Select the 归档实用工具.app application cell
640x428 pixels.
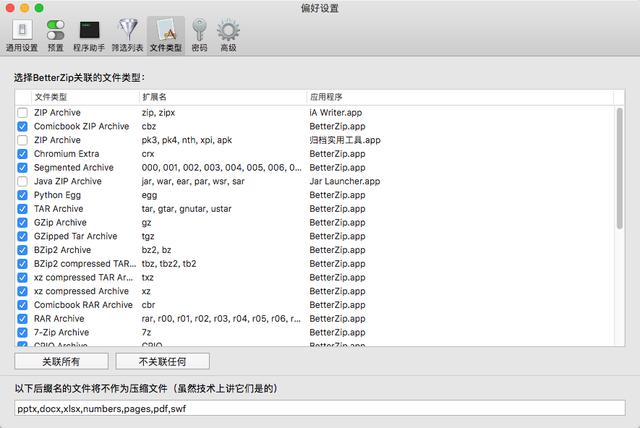point(345,140)
